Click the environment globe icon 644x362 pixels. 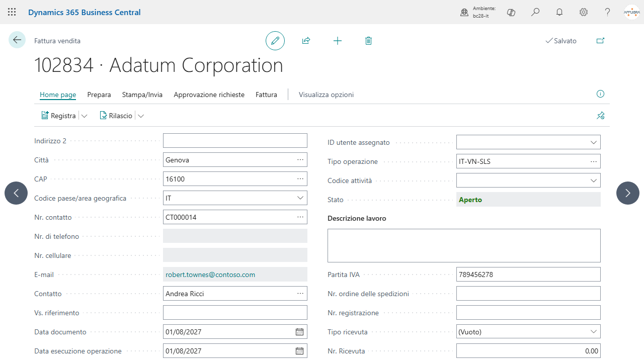(464, 12)
